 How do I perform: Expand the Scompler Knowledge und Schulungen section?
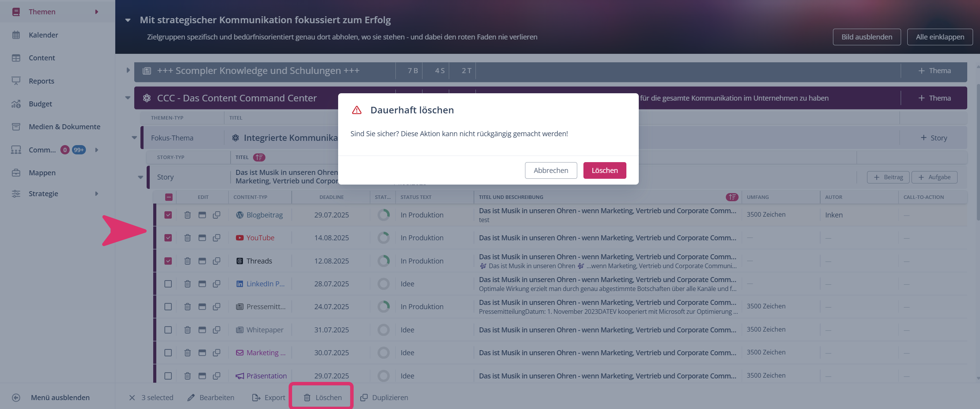point(128,70)
